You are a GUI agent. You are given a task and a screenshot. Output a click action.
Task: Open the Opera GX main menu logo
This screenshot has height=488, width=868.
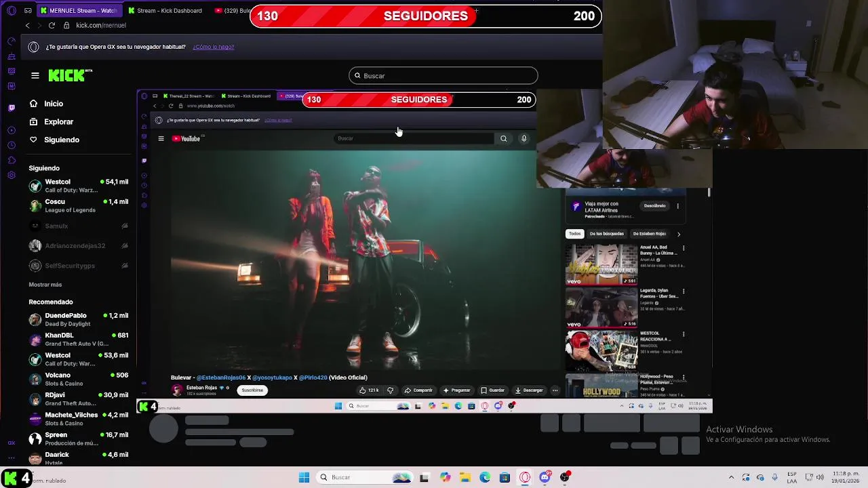(11, 11)
